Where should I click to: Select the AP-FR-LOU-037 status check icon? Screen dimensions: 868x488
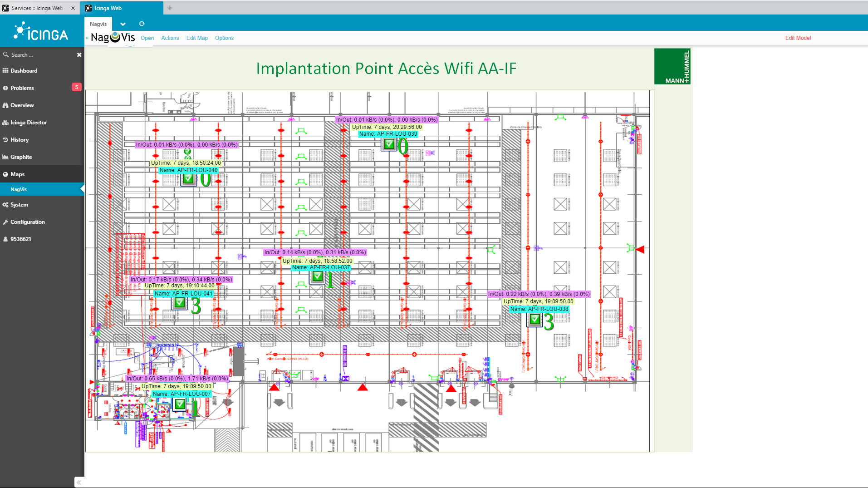coord(317,276)
